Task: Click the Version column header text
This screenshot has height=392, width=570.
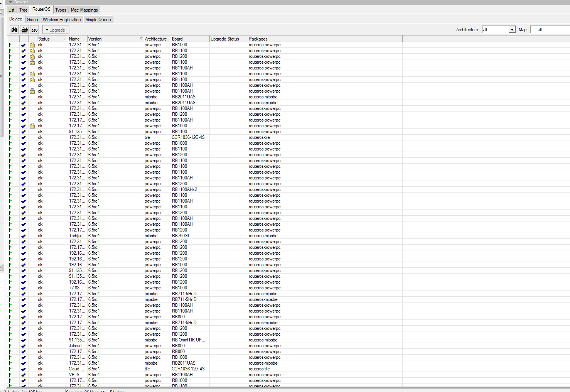Action: (95, 39)
